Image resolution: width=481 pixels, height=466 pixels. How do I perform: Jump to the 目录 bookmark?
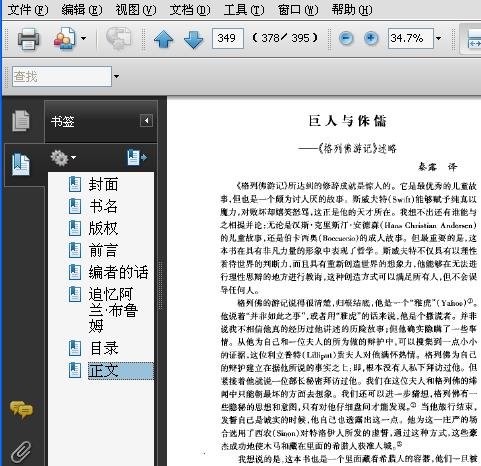(104, 348)
